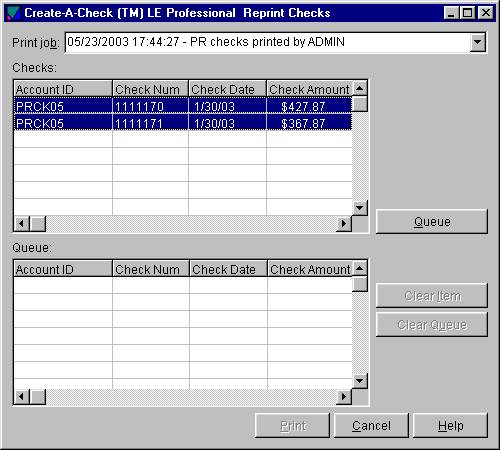Open the Print job dropdown arrow

(x=477, y=42)
